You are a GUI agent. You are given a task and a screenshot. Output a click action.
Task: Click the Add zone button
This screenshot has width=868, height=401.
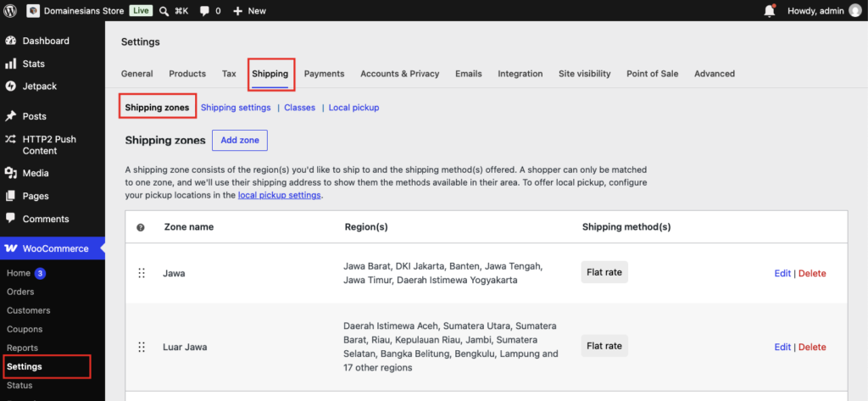tap(240, 140)
